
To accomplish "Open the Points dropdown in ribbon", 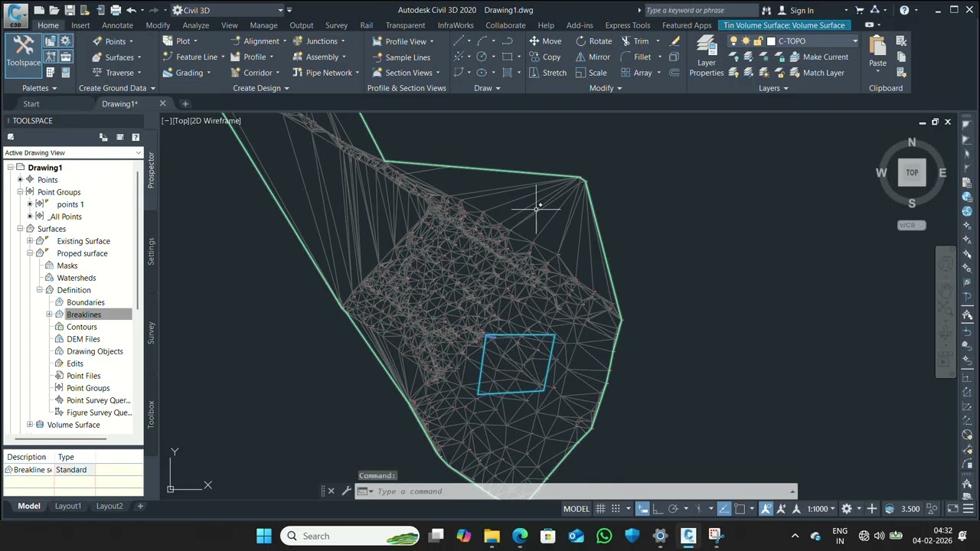I will 113,41.
